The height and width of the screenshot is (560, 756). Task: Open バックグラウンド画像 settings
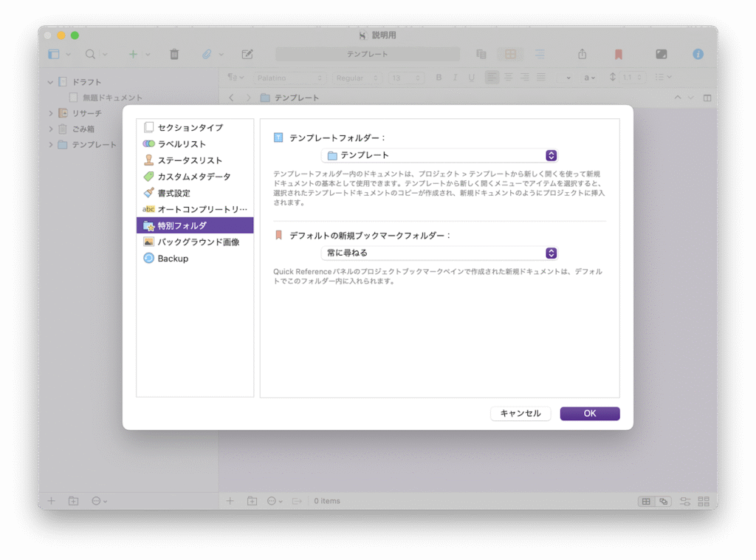click(195, 242)
